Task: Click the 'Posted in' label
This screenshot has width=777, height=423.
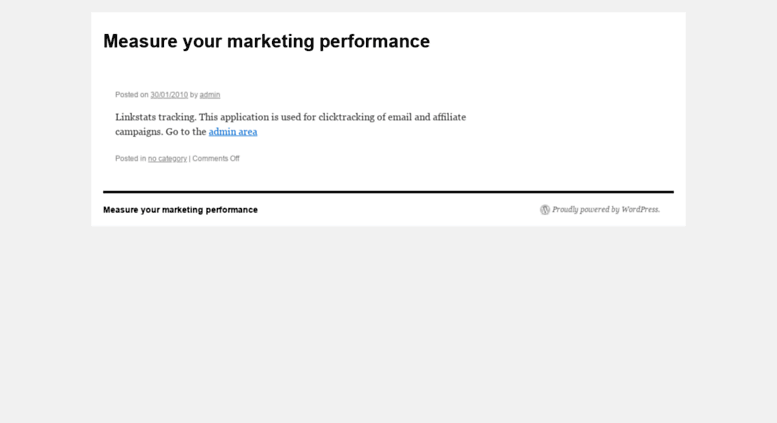Action: tap(130, 159)
